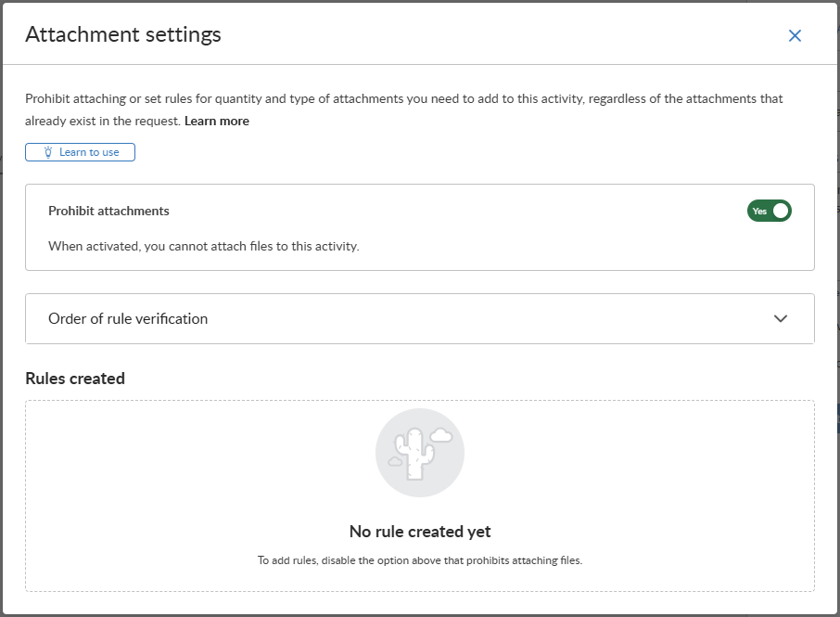Click the 'When activated' helper text
840x617 pixels.
[203, 247]
